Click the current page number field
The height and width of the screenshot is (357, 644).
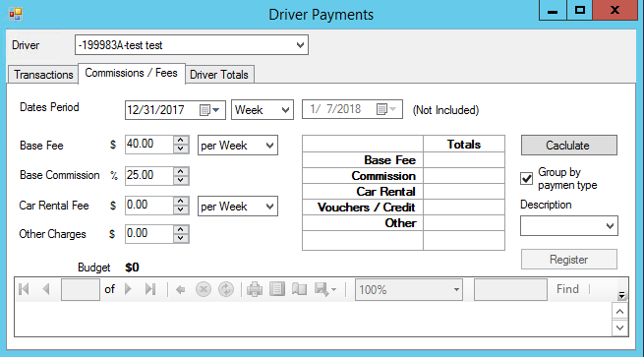(80, 289)
